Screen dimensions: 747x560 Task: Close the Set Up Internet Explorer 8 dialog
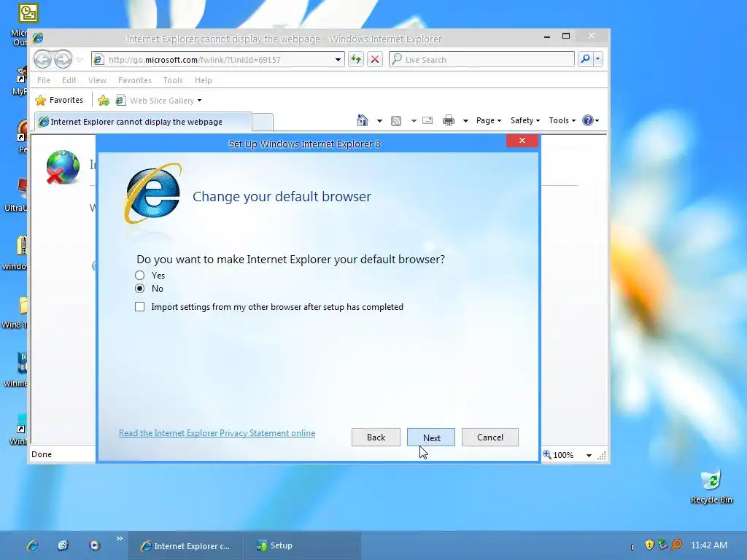[x=522, y=141]
